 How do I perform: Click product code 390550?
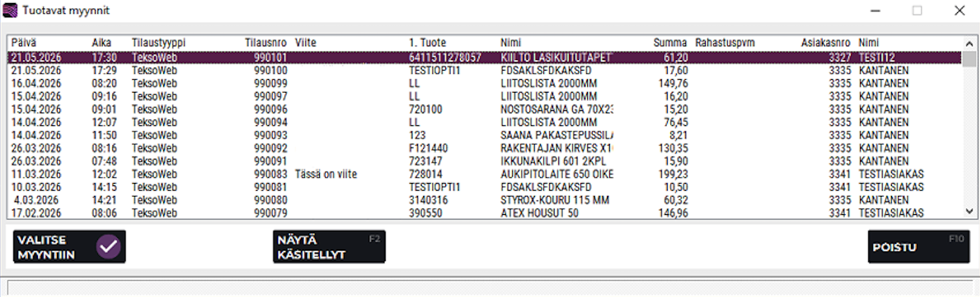point(425,213)
